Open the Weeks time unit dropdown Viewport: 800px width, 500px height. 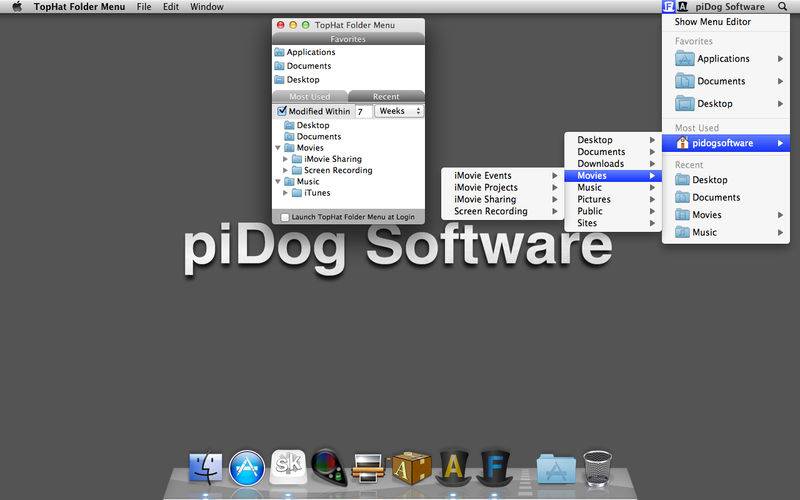pos(399,111)
